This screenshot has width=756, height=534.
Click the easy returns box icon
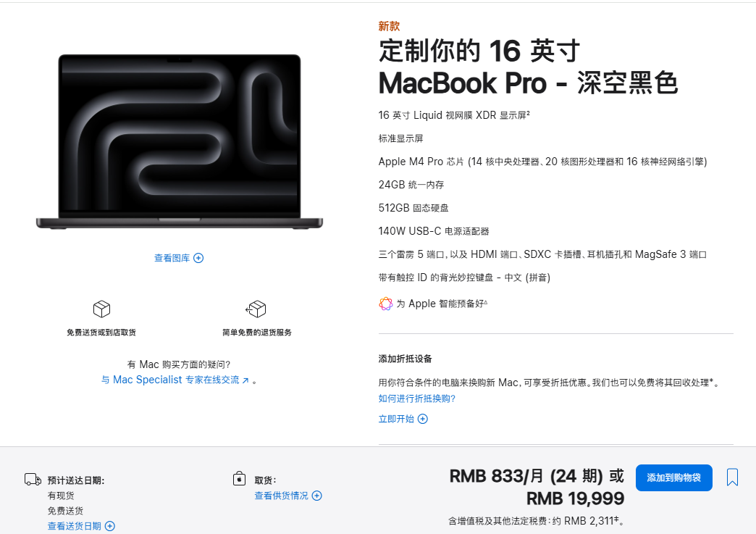[256, 309]
